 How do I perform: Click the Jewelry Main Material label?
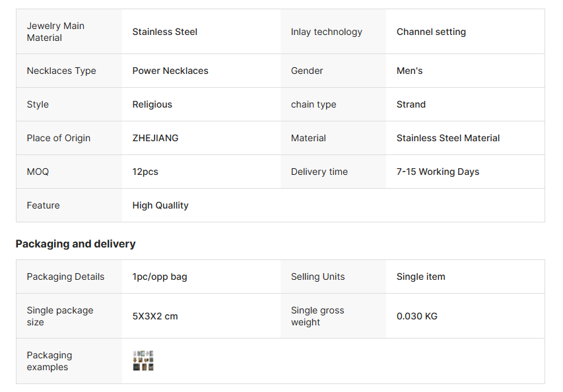[x=55, y=32]
